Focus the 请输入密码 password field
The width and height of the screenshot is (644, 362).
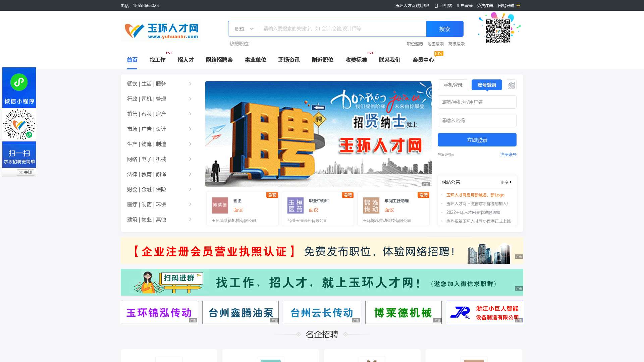coord(477,120)
